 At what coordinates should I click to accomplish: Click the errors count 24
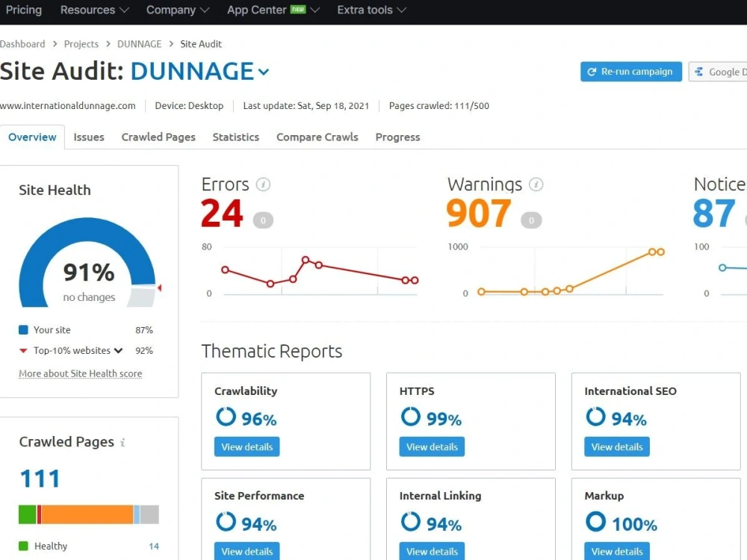(x=222, y=214)
